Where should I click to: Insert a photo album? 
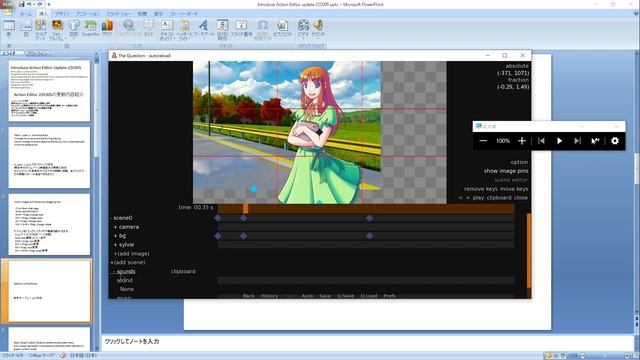57,29
